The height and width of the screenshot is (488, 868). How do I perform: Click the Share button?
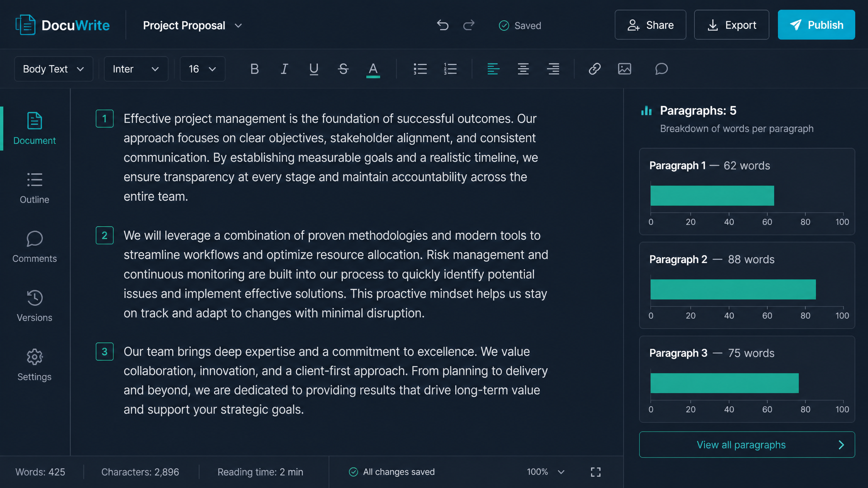[651, 25]
